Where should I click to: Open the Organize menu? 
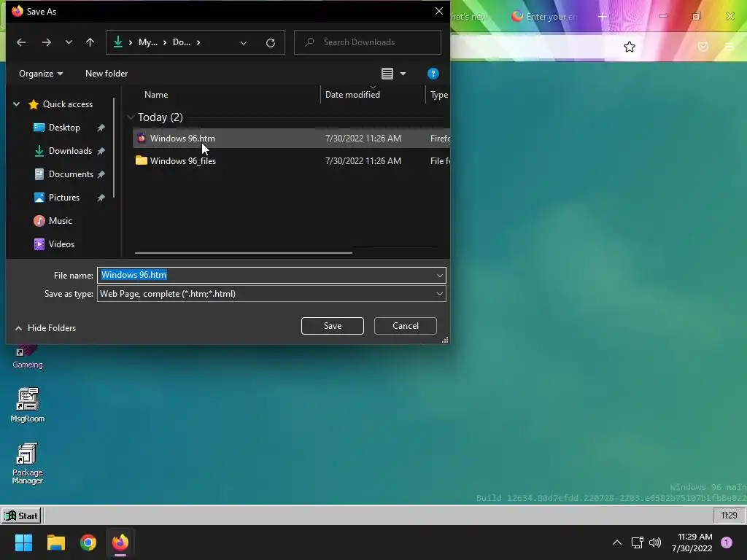(41, 74)
